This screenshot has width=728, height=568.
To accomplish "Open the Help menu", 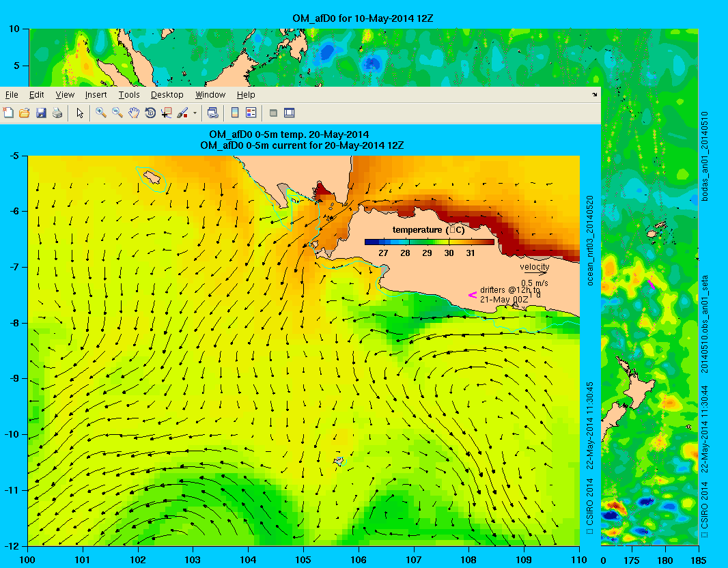I will pyautogui.click(x=246, y=95).
